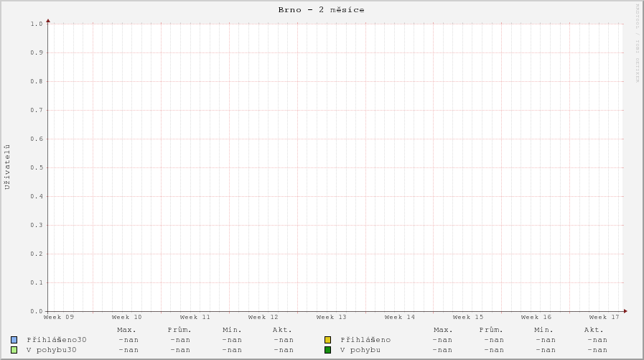Screen dimensions: 644x360
Task: Click the dark green V pohybu swatch
Action: pyautogui.click(x=327, y=350)
